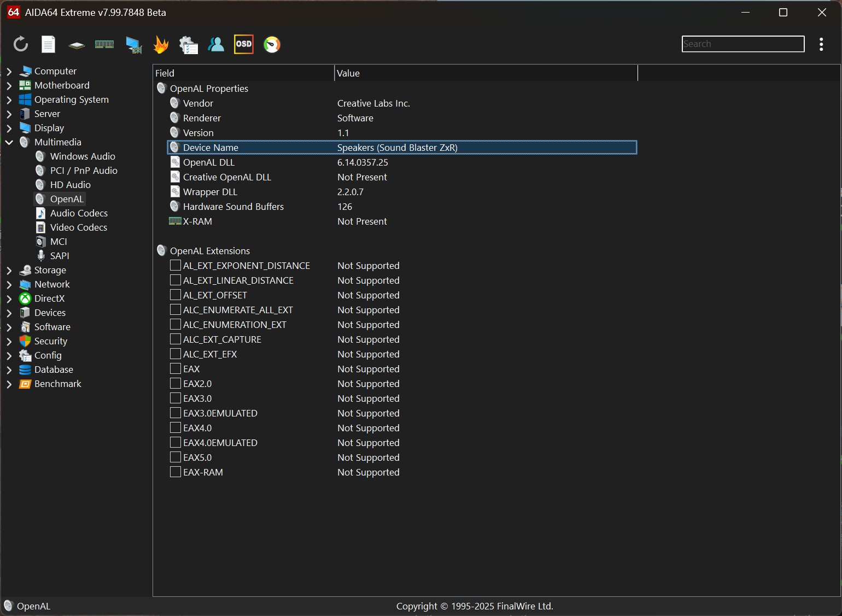
Task: Open the three-dot main menu
Action: click(x=821, y=44)
